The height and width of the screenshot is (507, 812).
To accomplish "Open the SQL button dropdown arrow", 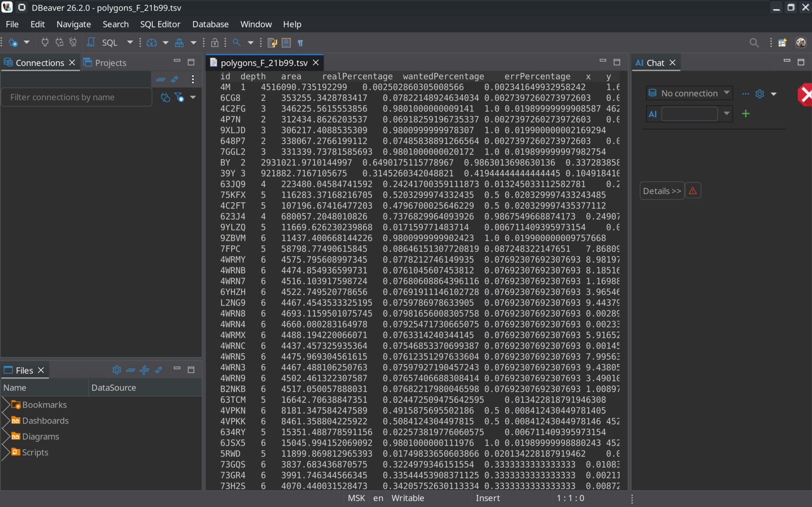I will 130,43.
